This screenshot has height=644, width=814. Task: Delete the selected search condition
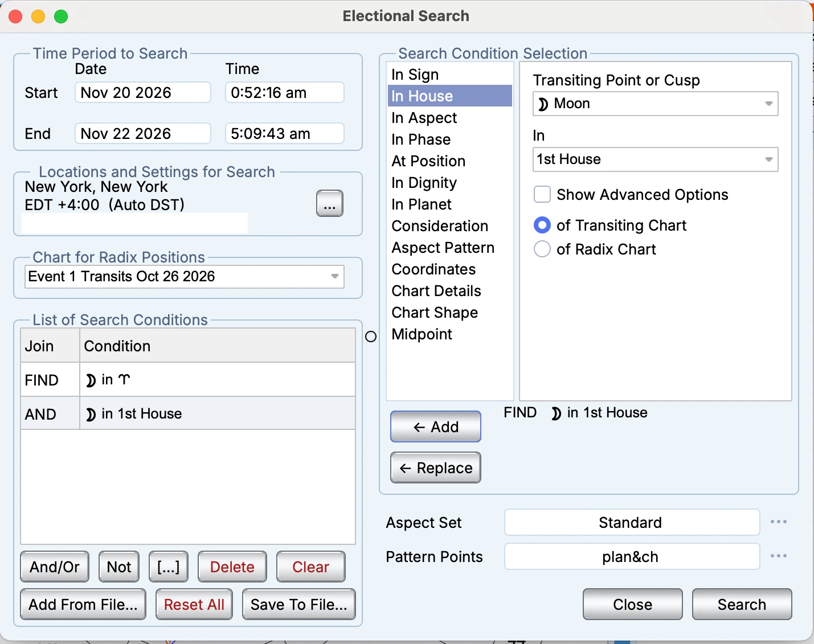[232, 567]
